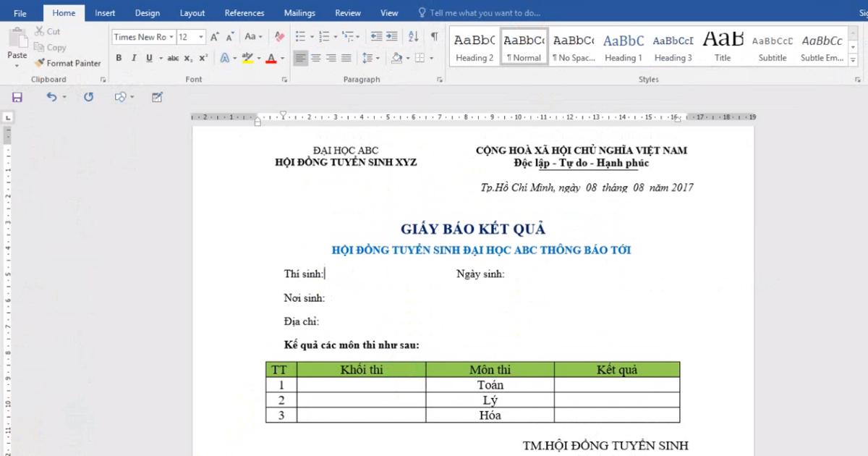The image size is (868, 456).
Task: Toggle Bold formatting
Action: 119,58
